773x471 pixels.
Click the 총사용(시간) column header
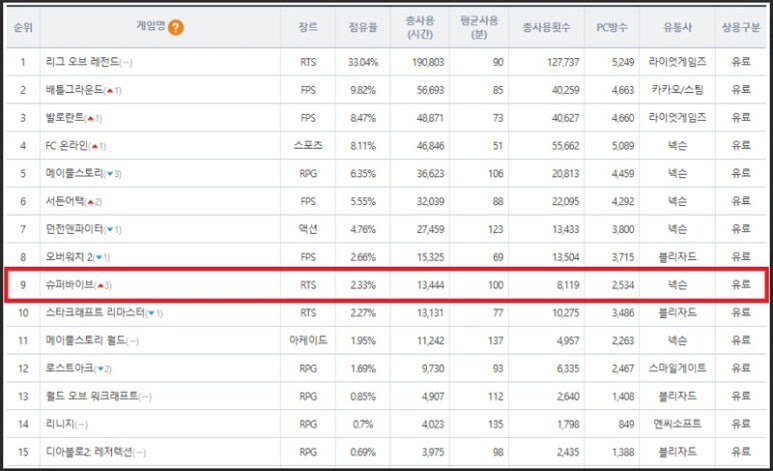pos(420,27)
